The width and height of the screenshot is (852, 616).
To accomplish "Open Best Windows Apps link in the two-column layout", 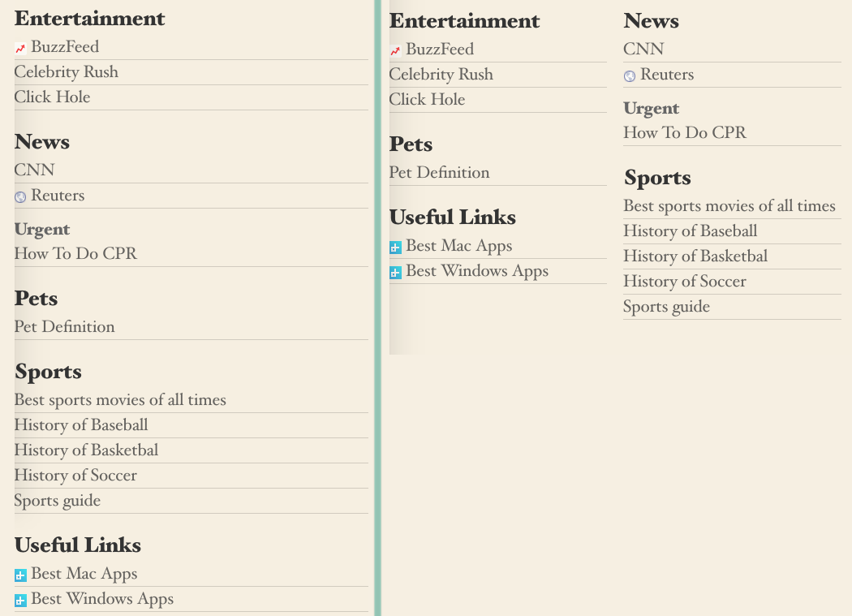I will click(477, 271).
